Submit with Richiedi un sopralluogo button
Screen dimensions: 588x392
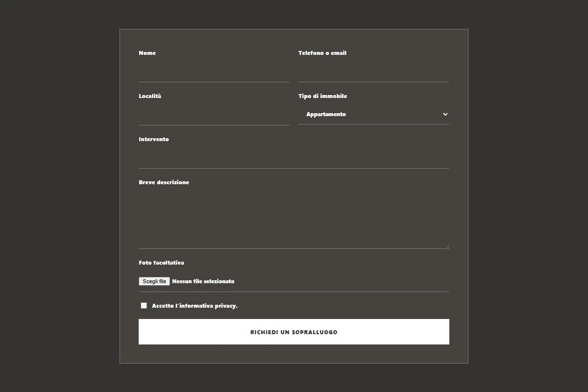(x=294, y=332)
